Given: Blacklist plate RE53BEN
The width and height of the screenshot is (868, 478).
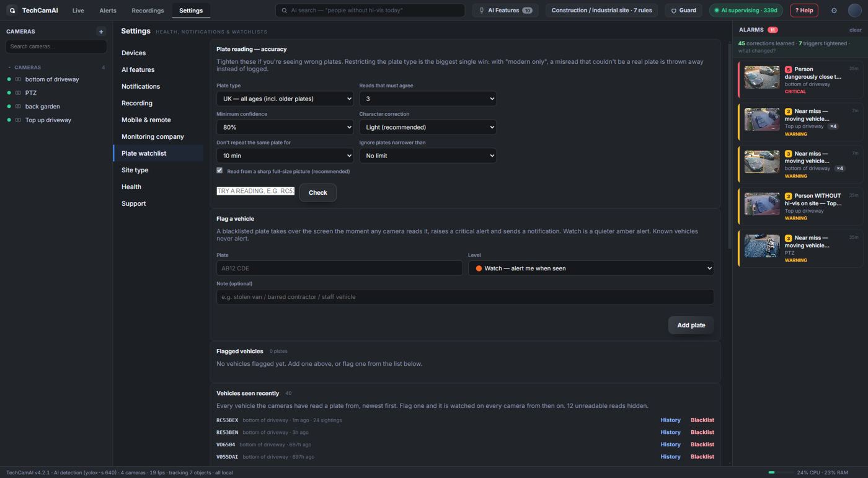Looking at the screenshot, I should click(x=702, y=433).
